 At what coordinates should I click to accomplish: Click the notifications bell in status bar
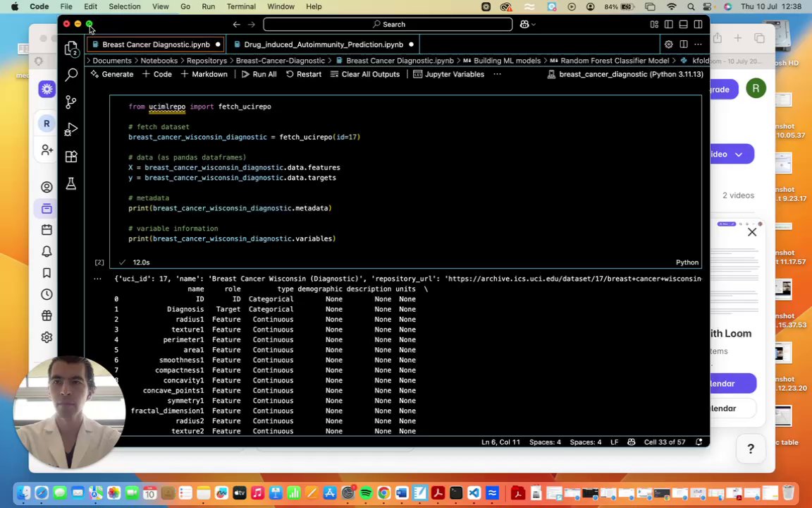[699, 442]
